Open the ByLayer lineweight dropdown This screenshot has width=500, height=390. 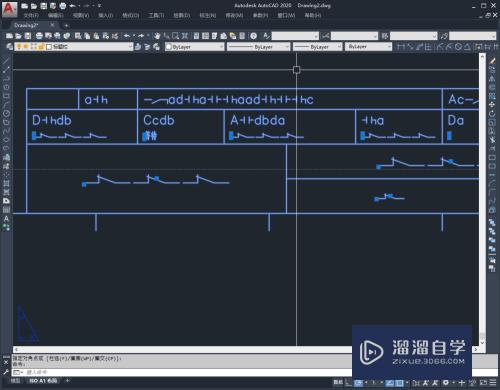point(318,47)
